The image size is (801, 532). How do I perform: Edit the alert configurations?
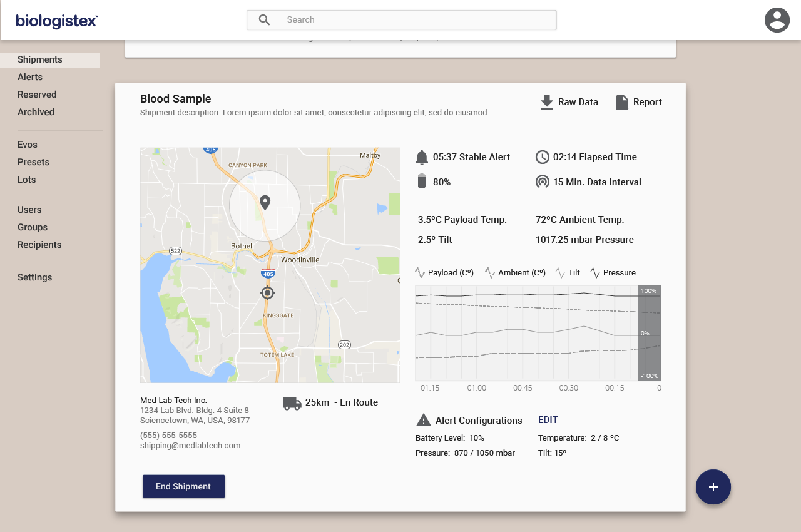[548, 419]
